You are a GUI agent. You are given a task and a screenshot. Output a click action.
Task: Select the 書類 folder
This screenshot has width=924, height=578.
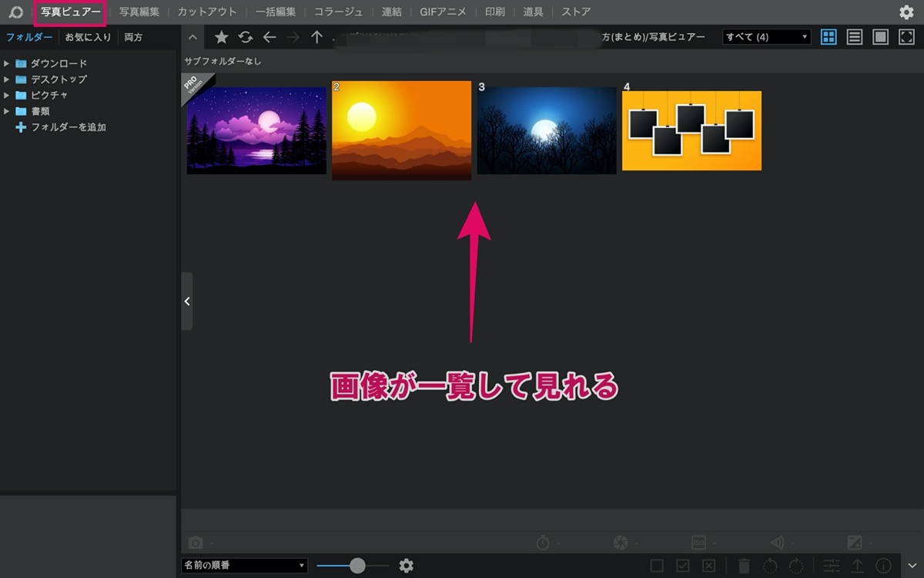[40, 111]
